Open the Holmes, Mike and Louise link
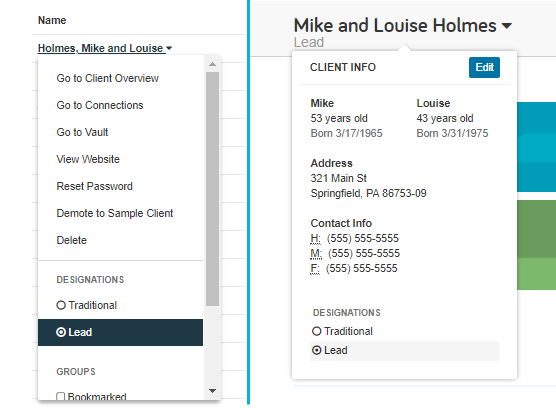Screen dimensions: 556x408 click(100, 48)
